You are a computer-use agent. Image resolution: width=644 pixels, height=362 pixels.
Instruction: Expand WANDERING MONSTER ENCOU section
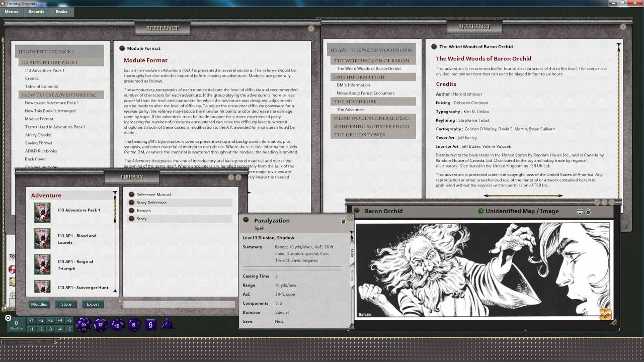point(373,126)
